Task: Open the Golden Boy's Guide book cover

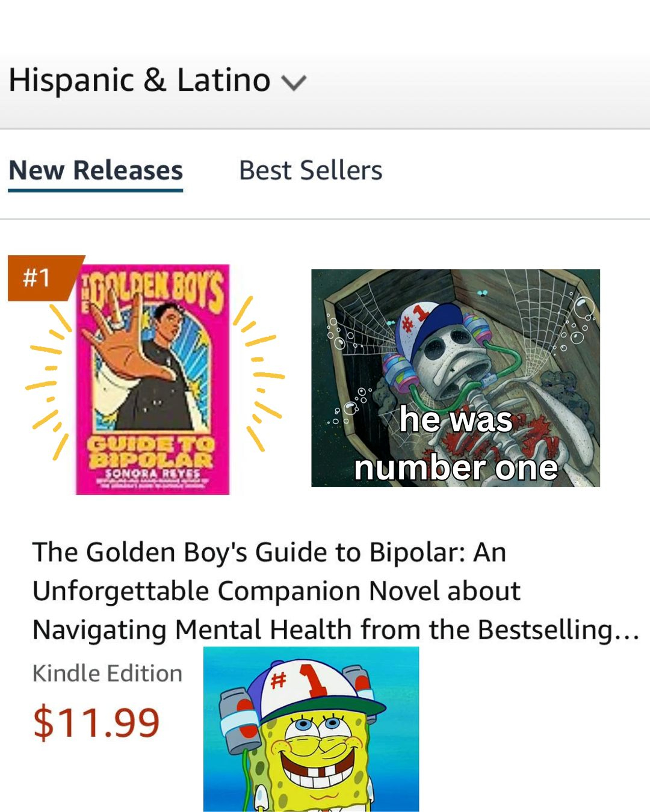Action: [153, 379]
